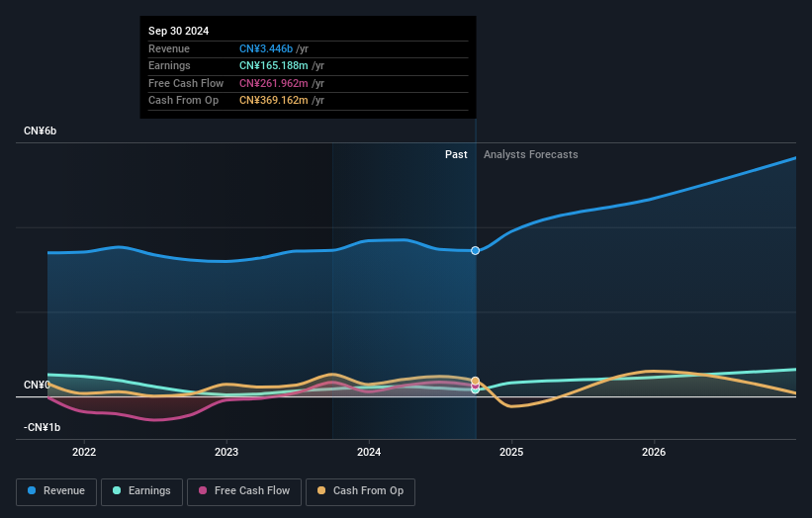
Task: Click the 'Free Cash Flow' tooltip row label
Action: point(186,83)
